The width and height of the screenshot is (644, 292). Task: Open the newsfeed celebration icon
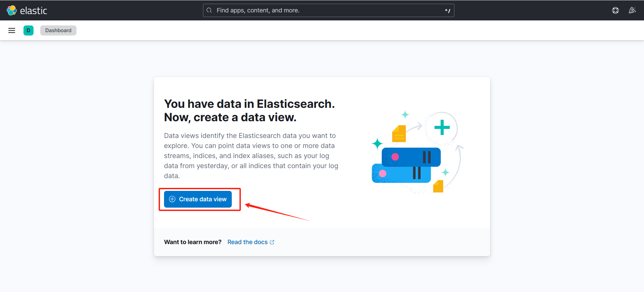coord(632,10)
